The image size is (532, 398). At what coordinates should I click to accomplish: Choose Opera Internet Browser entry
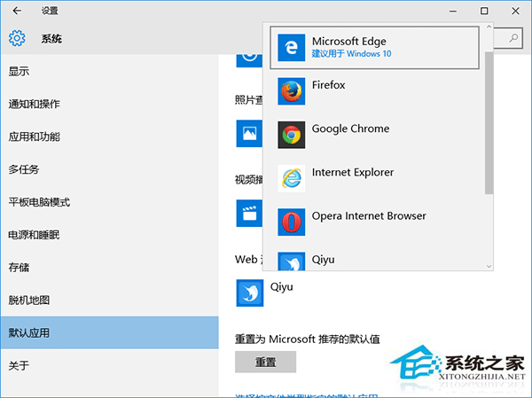tap(374, 222)
